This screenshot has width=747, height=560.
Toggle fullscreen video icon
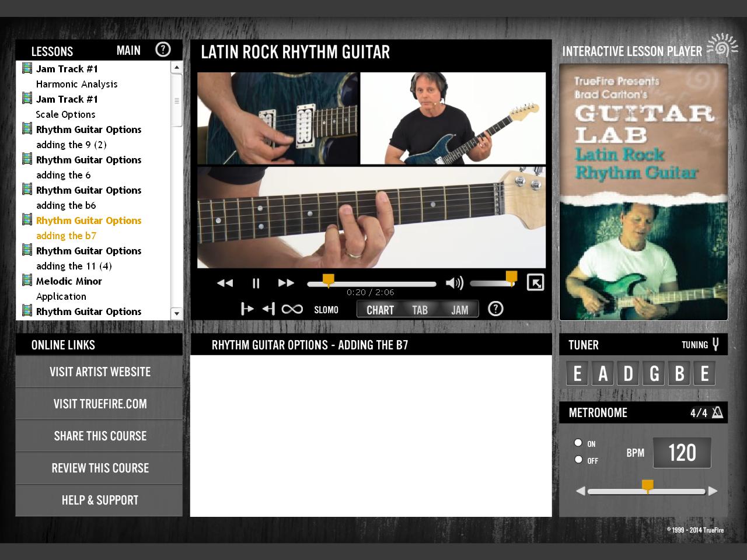535,282
